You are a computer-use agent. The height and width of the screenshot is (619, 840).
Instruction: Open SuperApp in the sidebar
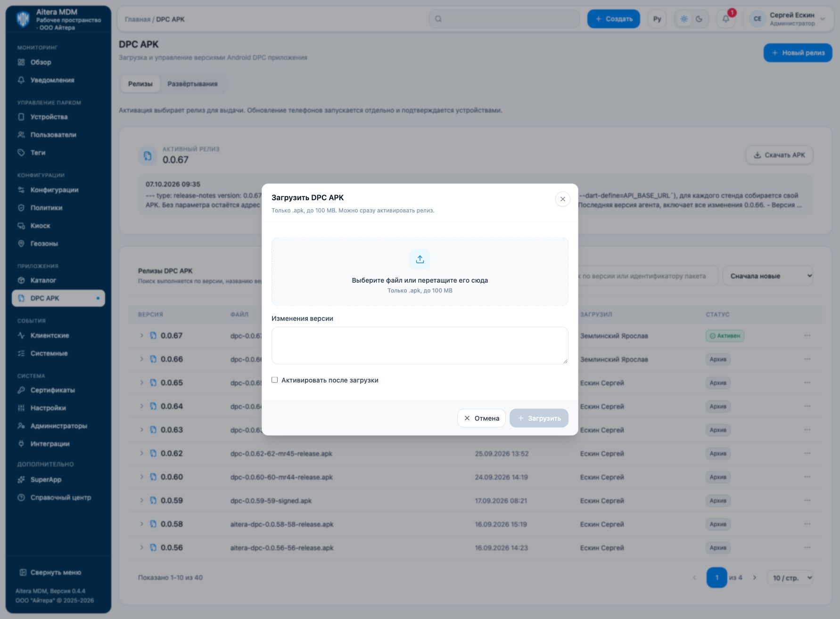coord(58,480)
